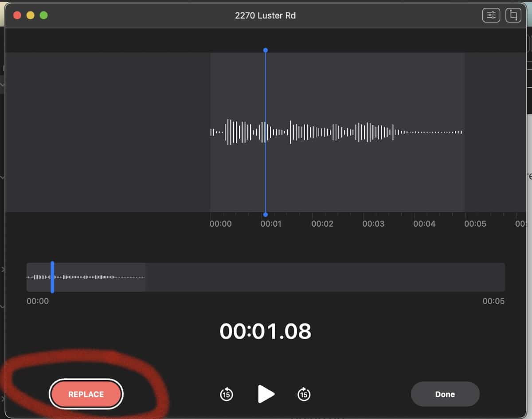The width and height of the screenshot is (532, 419).
Task: Skip back 15 seconds
Action: (227, 394)
